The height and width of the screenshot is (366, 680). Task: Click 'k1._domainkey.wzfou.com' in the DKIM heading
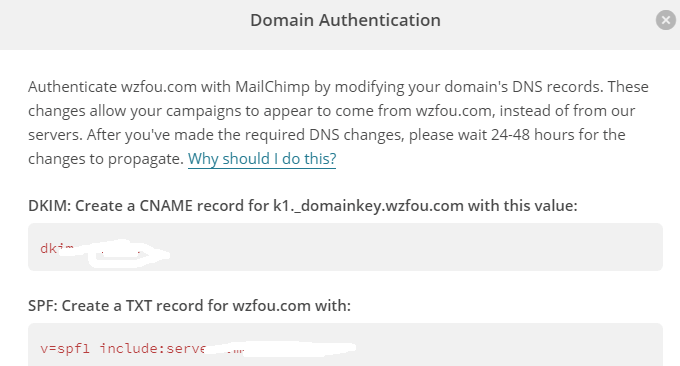(368, 206)
